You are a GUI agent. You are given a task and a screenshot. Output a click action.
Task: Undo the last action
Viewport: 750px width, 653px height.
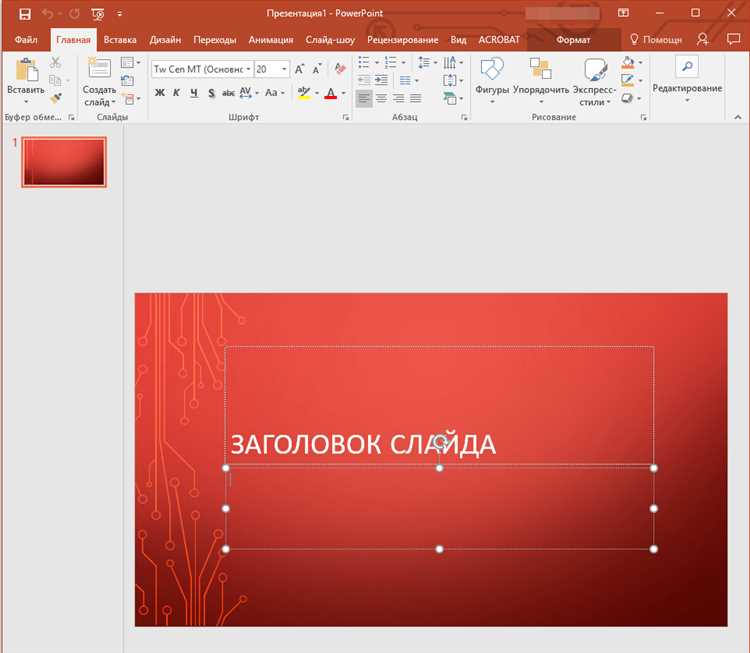(x=47, y=14)
